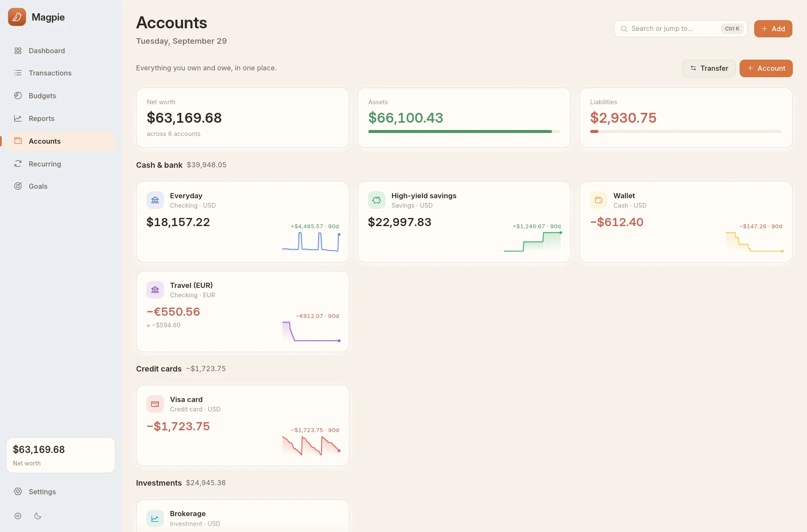Click 'across 6 accounts' text
Screen dimensions: 807x532
[x=173, y=134]
